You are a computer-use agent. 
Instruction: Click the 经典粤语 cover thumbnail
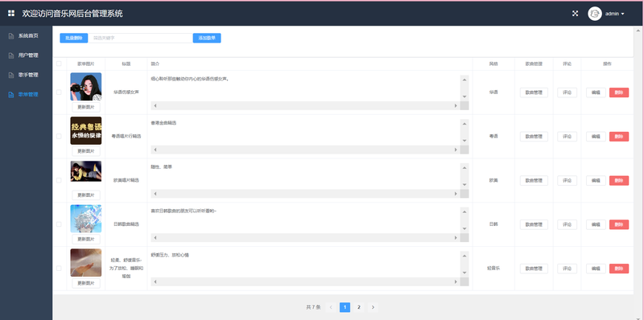86,130
